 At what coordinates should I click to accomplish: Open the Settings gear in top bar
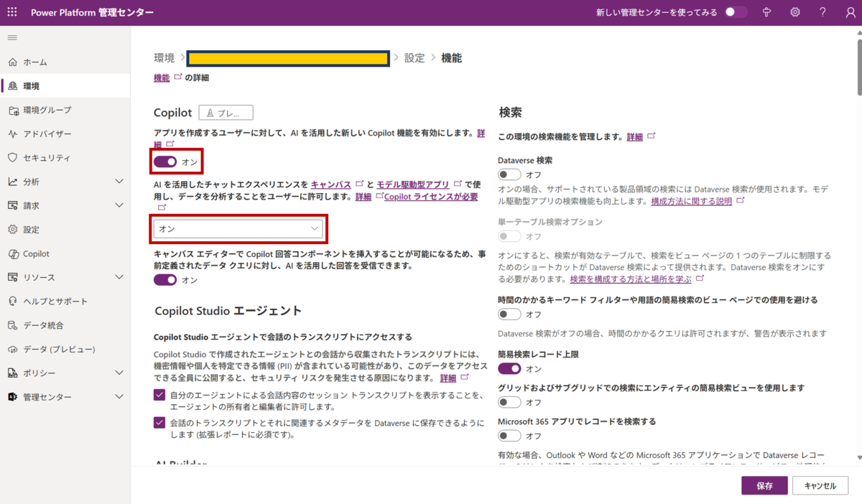[795, 12]
